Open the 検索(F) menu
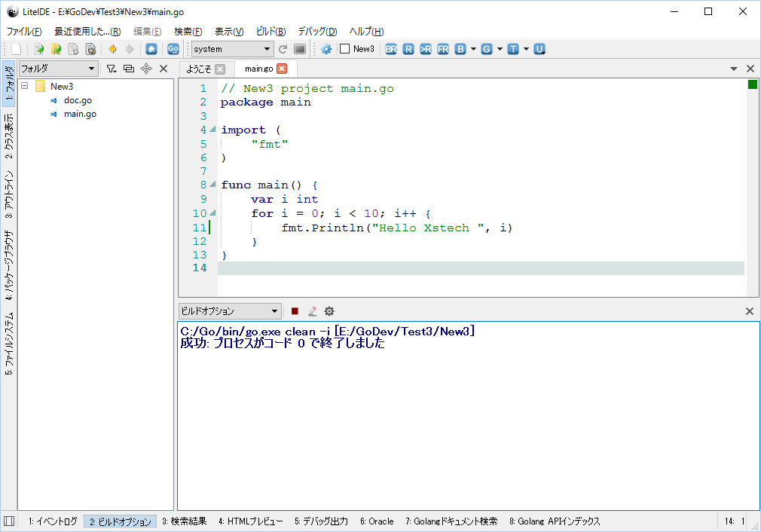The width and height of the screenshot is (761, 532). pos(188,32)
